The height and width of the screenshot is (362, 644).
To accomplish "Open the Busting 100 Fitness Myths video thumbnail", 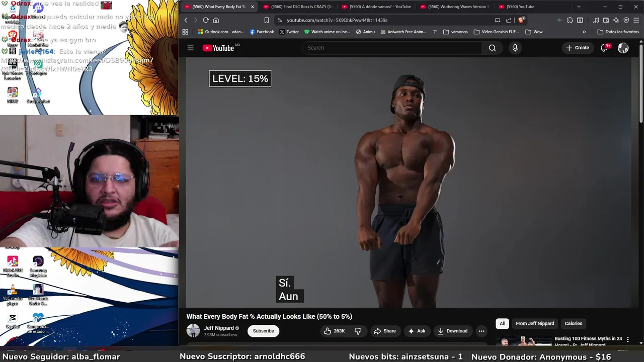I will tap(524, 341).
